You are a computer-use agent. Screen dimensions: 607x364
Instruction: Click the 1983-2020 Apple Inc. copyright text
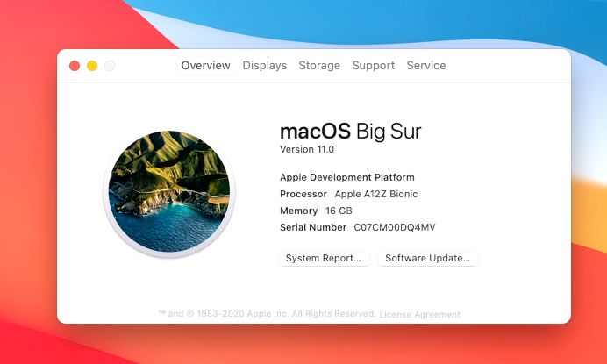pyautogui.click(x=268, y=314)
